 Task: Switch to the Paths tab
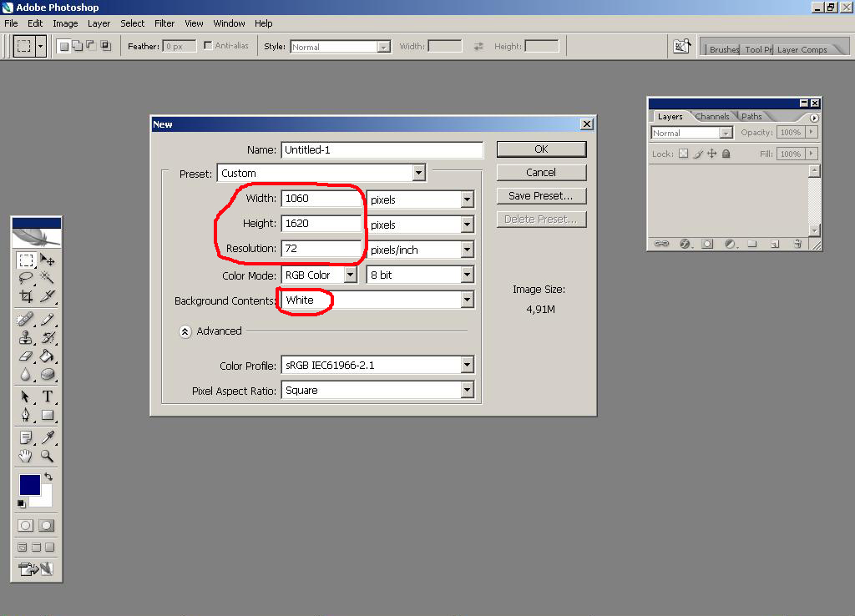[751, 116]
